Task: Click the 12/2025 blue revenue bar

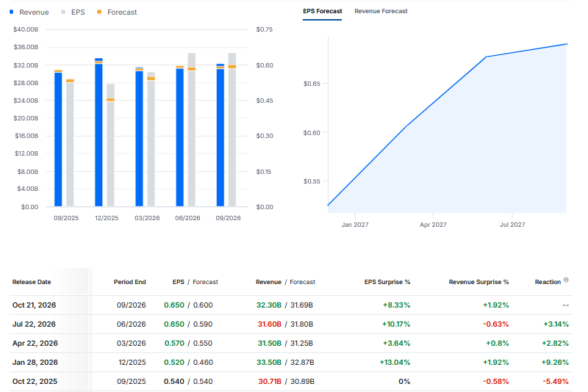Action: (98, 132)
